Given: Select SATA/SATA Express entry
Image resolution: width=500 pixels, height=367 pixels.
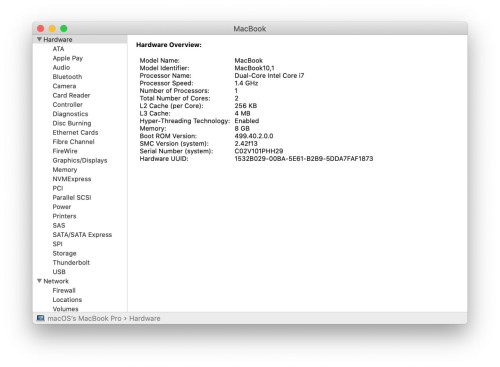Looking at the screenshot, I should pyautogui.click(x=82, y=235).
